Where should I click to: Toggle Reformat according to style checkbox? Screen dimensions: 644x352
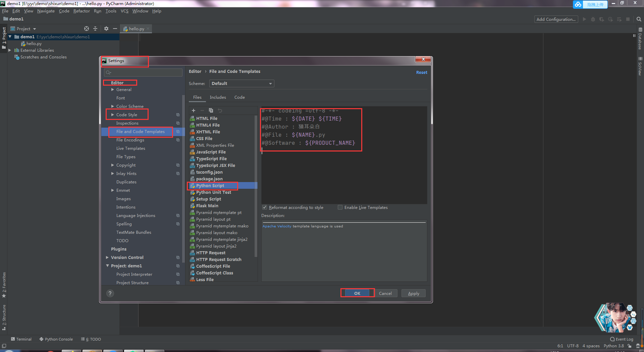point(265,208)
